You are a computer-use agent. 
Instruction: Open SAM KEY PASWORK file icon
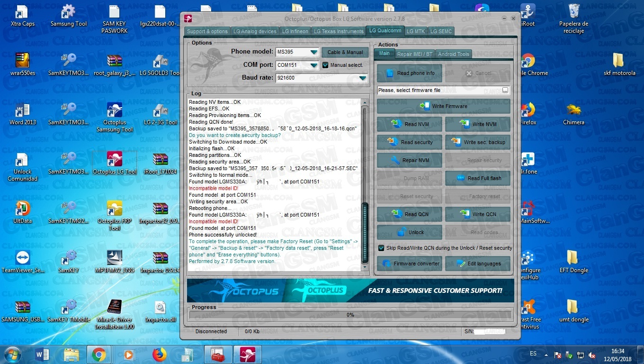click(115, 19)
